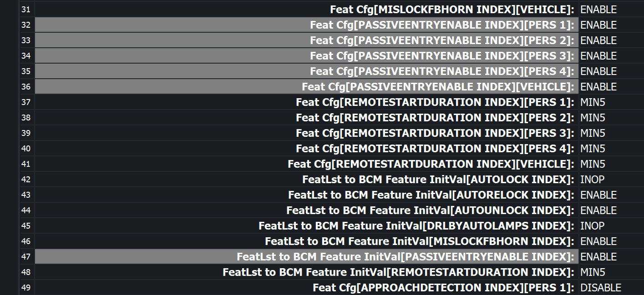The width and height of the screenshot is (644, 295).
Task: Click highlighted PASSIVEENTRYENABLE INDEX PERS 1 label
Action: [441, 25]
